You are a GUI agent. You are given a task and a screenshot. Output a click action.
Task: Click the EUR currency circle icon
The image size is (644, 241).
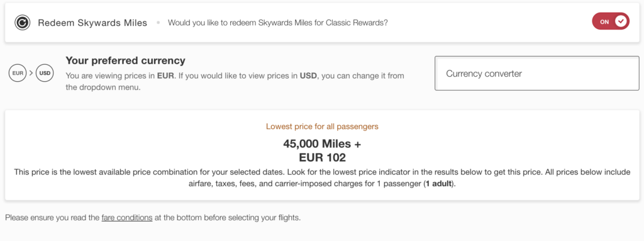[x=17, y=74]
